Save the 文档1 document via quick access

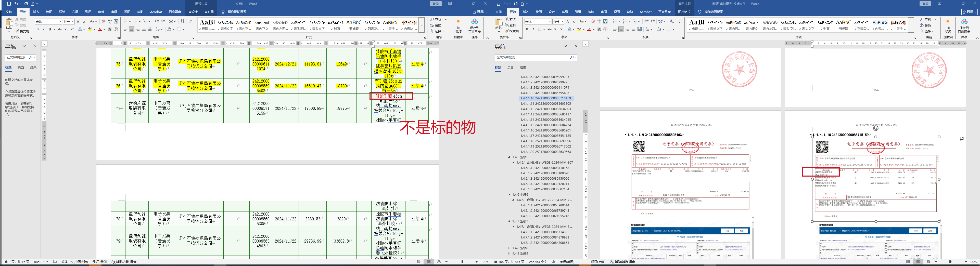tap(9, 4)
